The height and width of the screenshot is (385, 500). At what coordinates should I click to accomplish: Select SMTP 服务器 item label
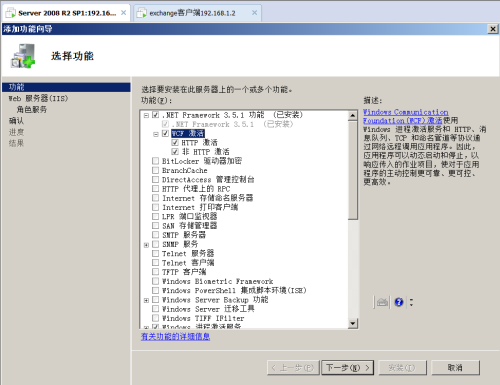(184, 235)
